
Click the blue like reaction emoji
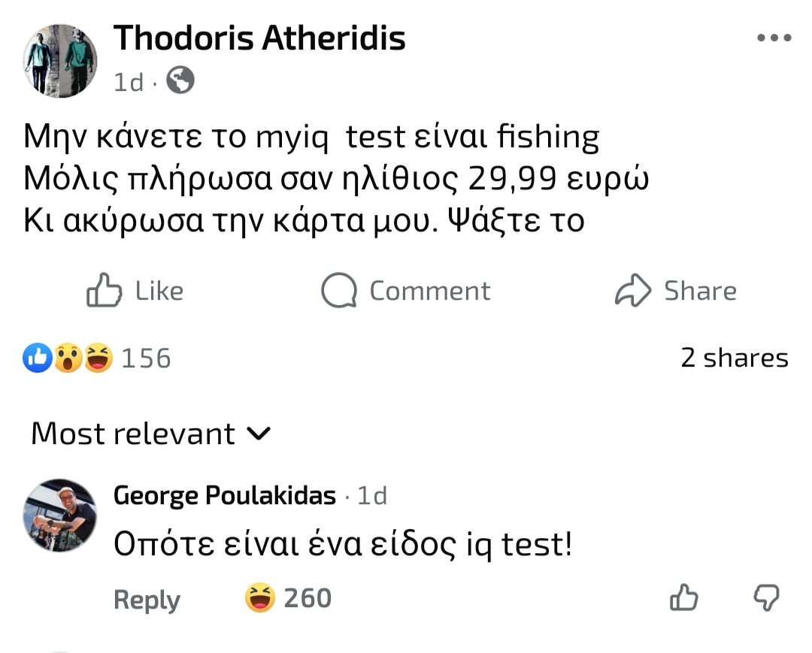[39, 358]
